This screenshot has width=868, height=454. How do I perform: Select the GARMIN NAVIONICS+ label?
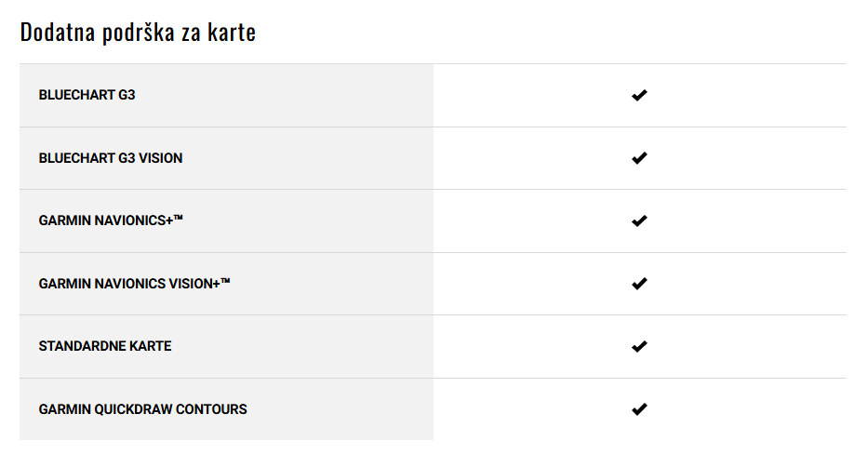(111, 220)
